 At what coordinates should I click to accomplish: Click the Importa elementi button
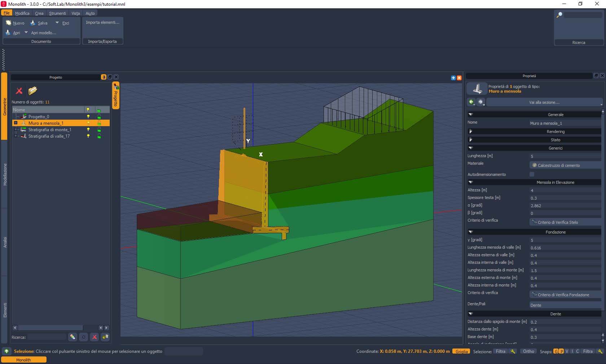[102, 22]
